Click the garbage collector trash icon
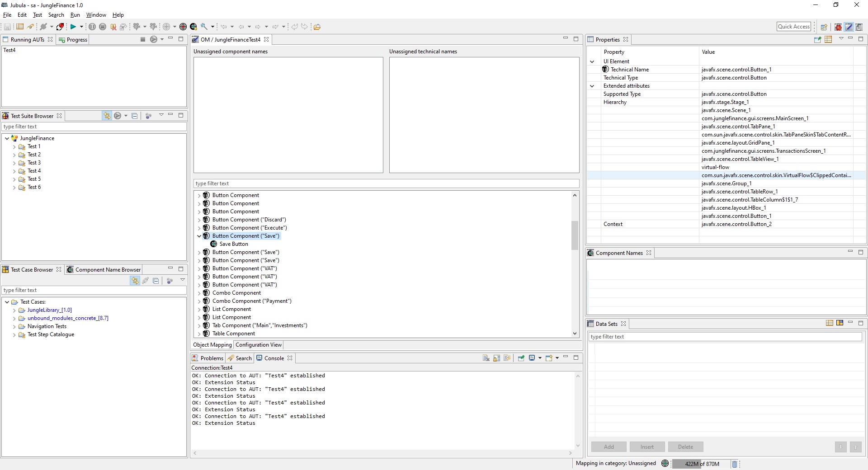 click(735, 464)
